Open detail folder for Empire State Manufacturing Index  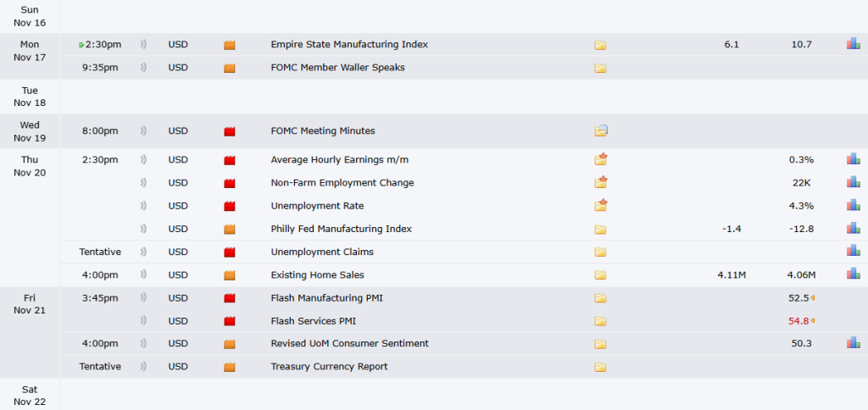click(x=601, y=45)
